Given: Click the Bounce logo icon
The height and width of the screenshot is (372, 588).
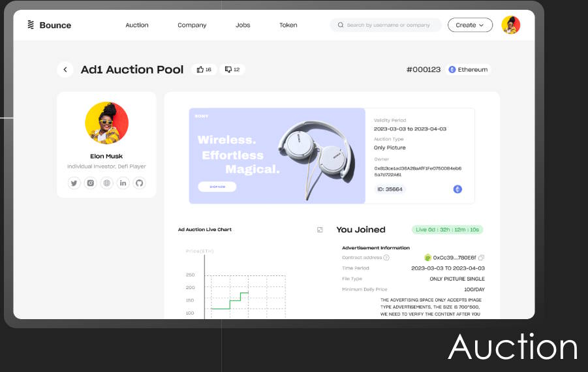Looking at the screenshot, I should [x=31, y=25].
